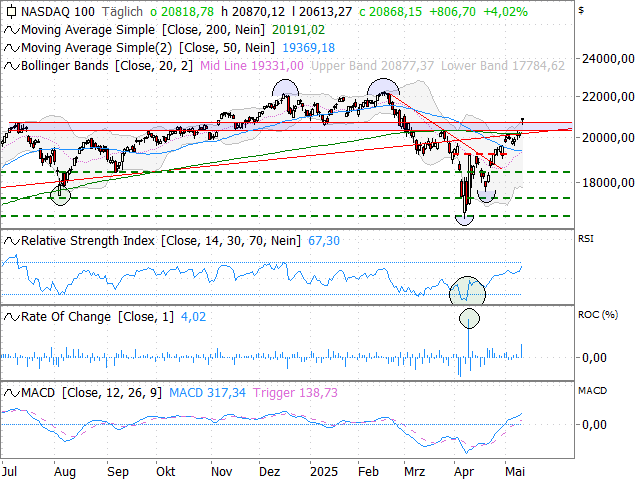This screenshot has height=480, width=640.
Task: Click the 22000,00 price axis label
Action: pos(608,97)
